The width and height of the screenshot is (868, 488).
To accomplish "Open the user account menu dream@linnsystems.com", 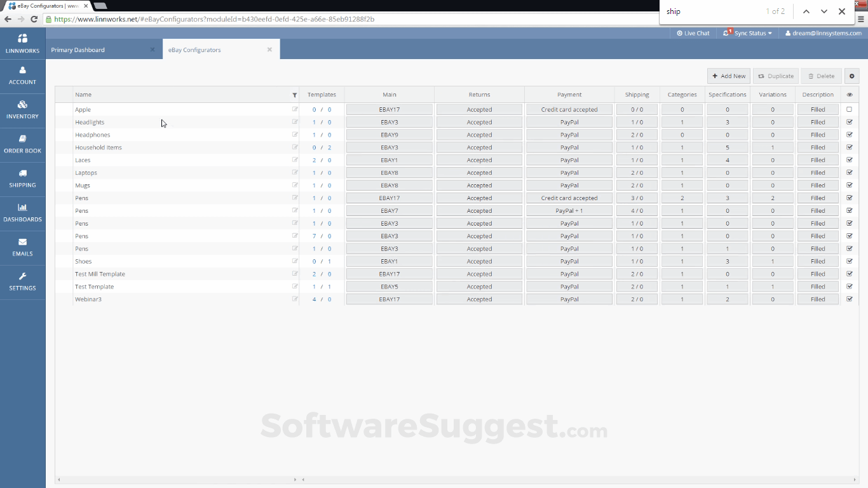I will point(824,33).
